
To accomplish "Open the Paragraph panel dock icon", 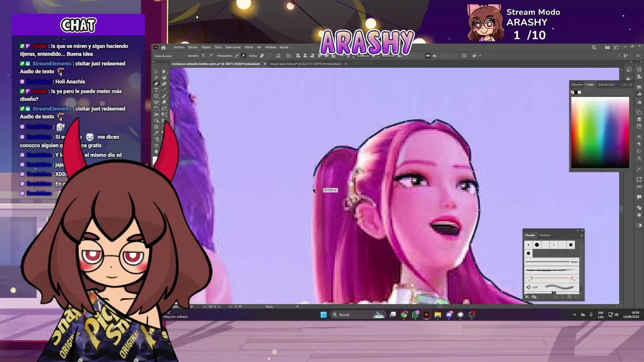I will [x=639, y=144].
